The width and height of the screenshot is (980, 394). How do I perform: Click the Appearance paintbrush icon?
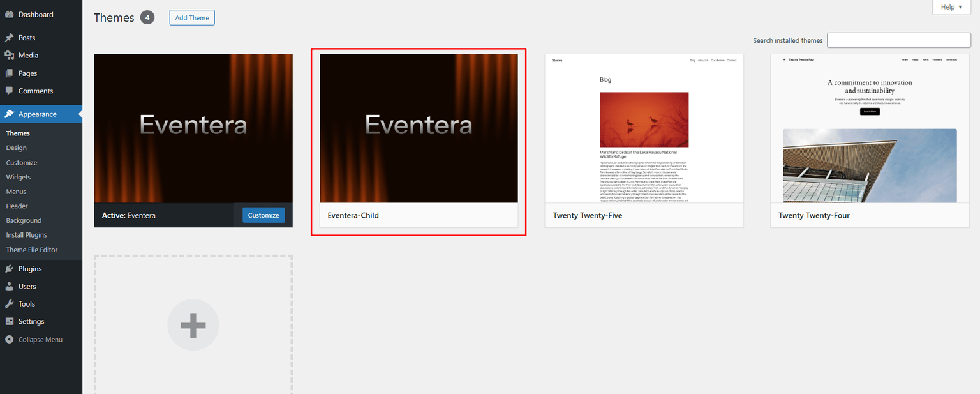point(10,114)
